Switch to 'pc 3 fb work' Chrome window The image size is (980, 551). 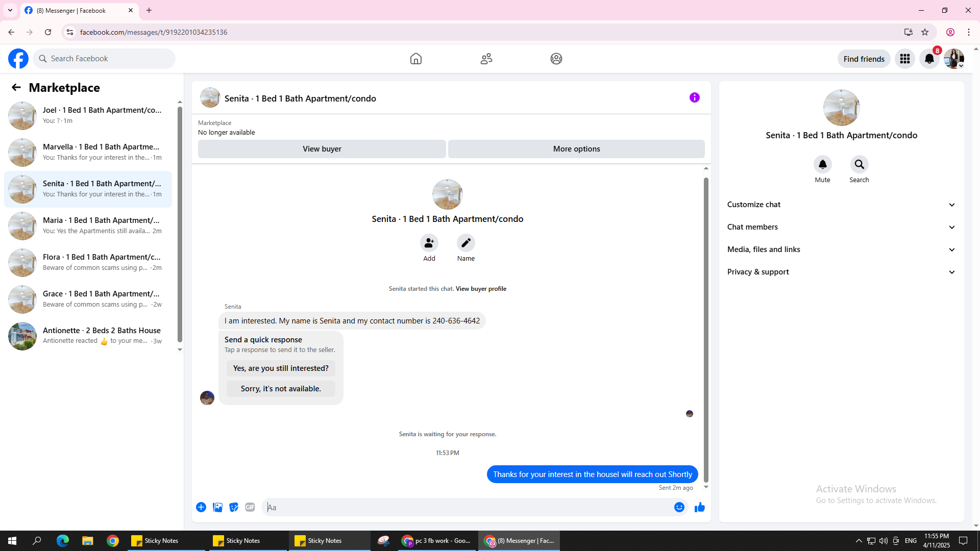click(437, 541)
